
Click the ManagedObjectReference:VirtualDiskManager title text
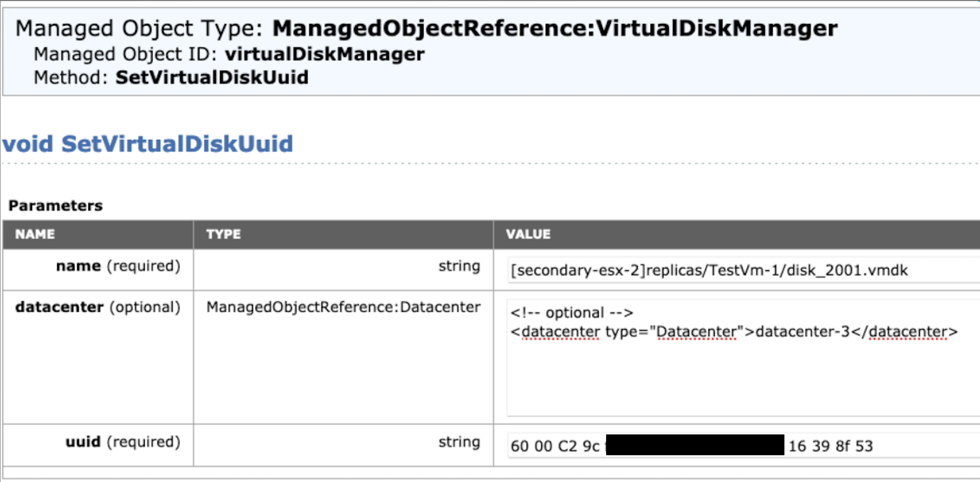(555, 28)
